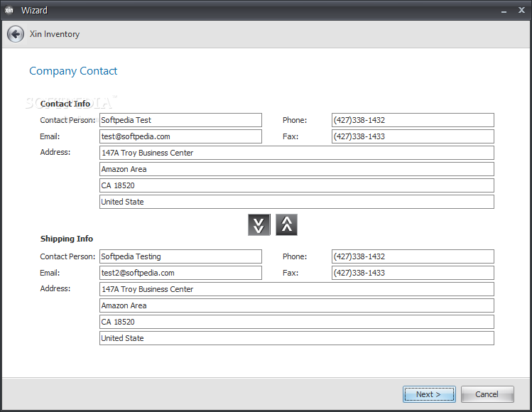532x412 pixels.
Task: Edit Shipping Contact Person Softpedia Testing
Action: tap(180, 256)
